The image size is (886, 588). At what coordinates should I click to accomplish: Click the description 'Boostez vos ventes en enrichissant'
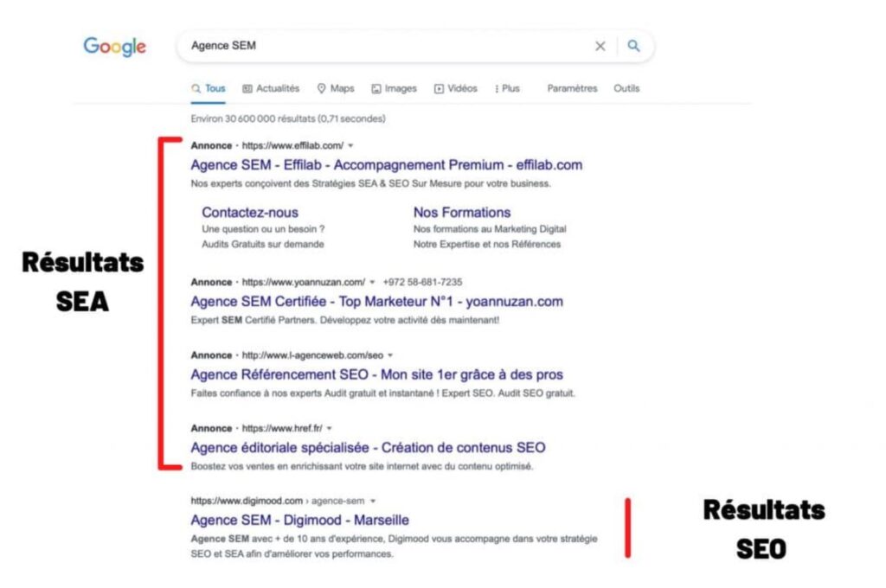tap(362, 467)
